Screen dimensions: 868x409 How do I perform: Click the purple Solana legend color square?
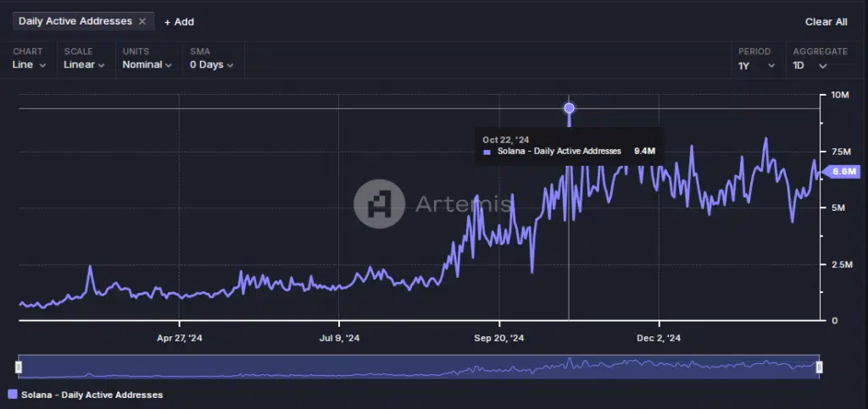13,395
